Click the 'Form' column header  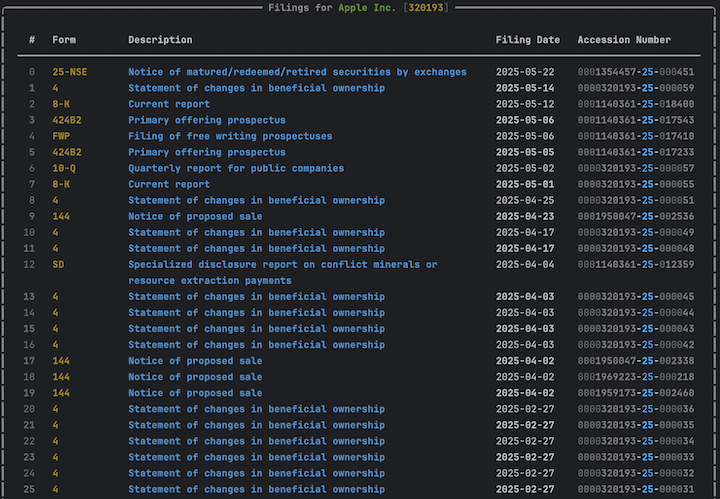[64, 40]
